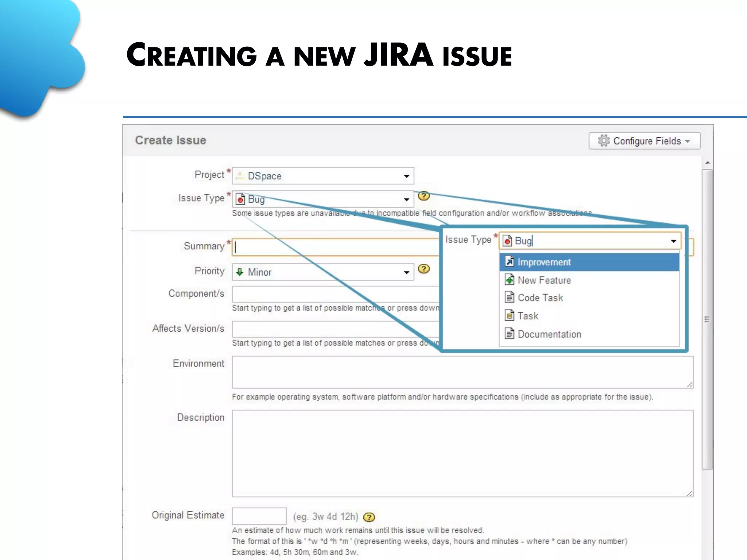Viewport: 747px width, 560px height.
Task: Click the zoomed Issue Type dropdown arrow
Action: pos(673,241)
